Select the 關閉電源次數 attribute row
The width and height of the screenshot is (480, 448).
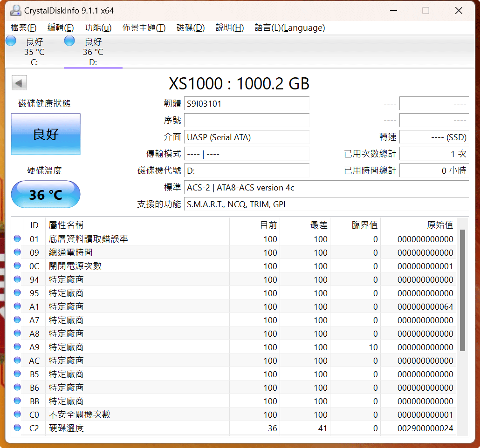pos(233,265)
